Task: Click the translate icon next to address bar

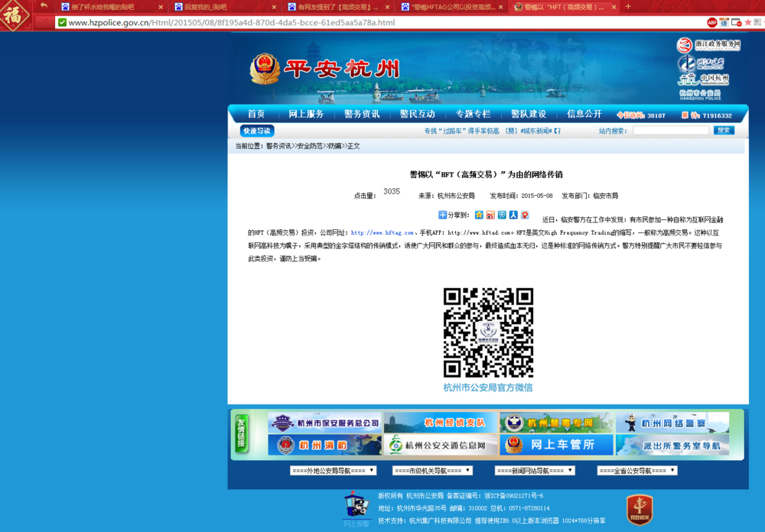Action: point(724,24)
